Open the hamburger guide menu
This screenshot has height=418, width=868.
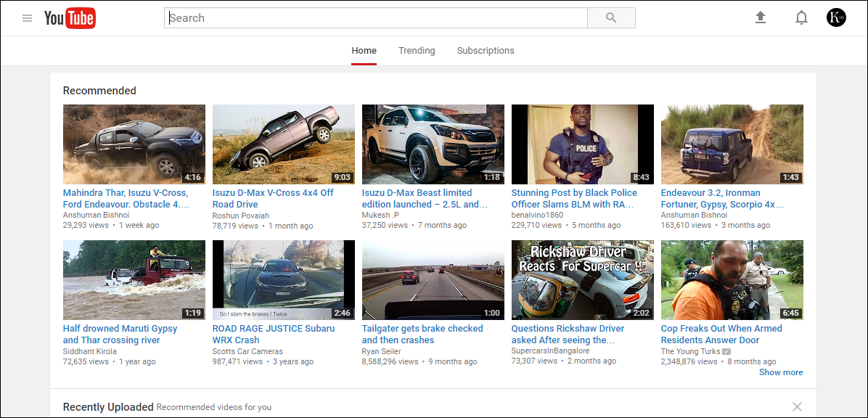[x=27, y=17]
